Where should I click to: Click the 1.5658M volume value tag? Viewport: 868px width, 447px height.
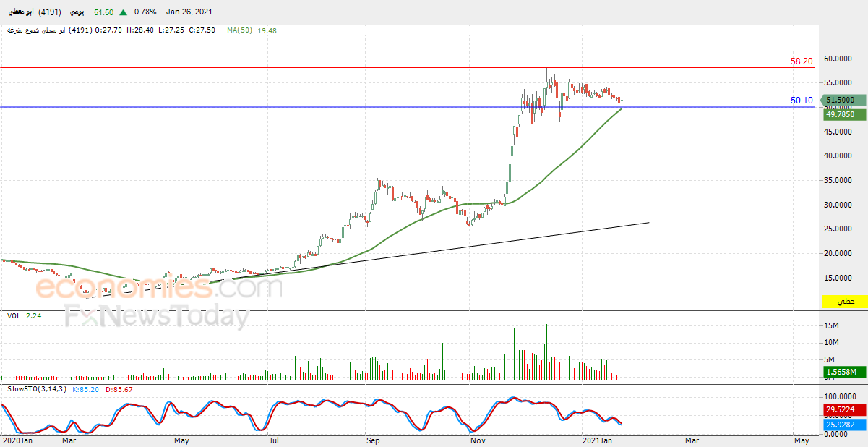[x=843, y=372]
